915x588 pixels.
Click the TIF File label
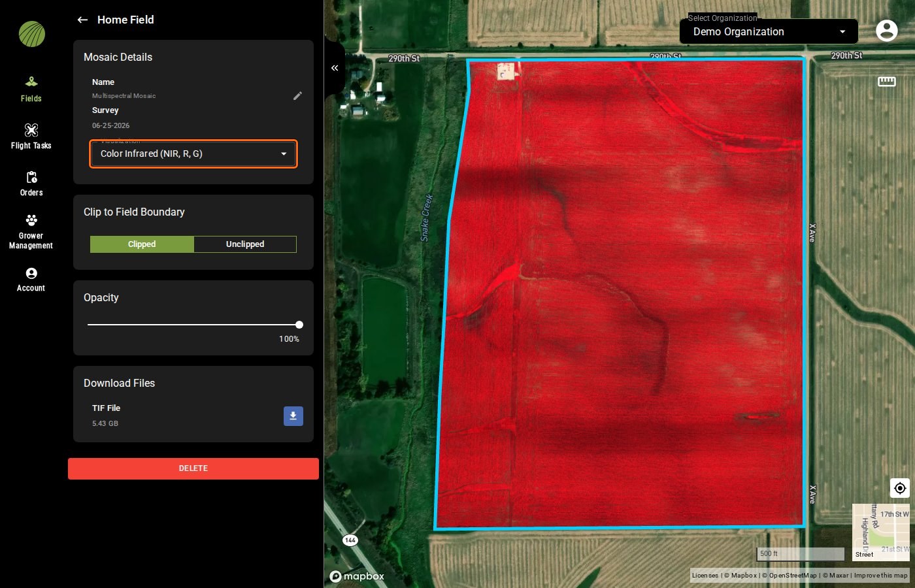tap(106, 408)
